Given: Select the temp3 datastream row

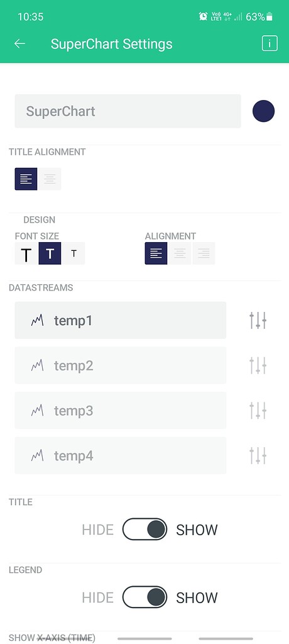Looking at the screenshot, I should [x=120, y=410].
